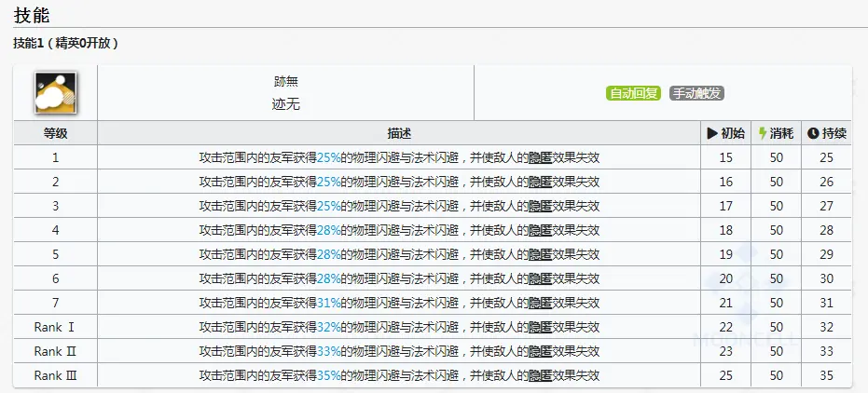Select the Rank Ⅰ level cell
This screenshot has height=393, width=868.
54,327
